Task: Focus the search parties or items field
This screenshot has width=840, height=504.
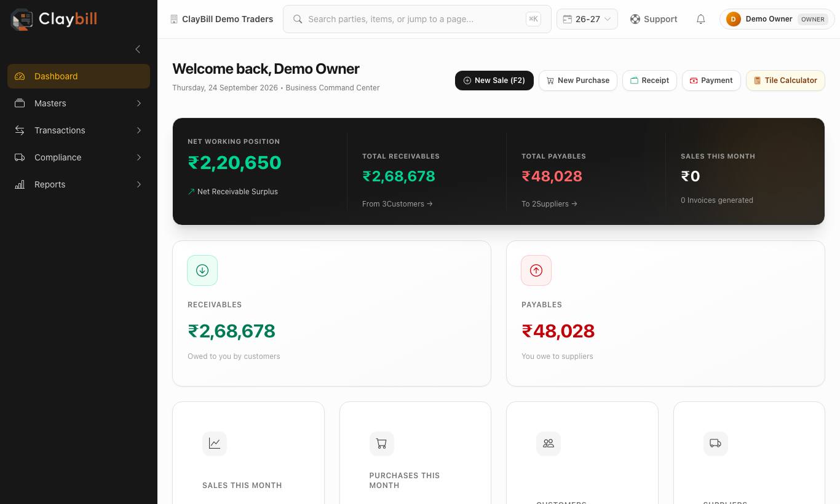Action: tap(417, 19)
